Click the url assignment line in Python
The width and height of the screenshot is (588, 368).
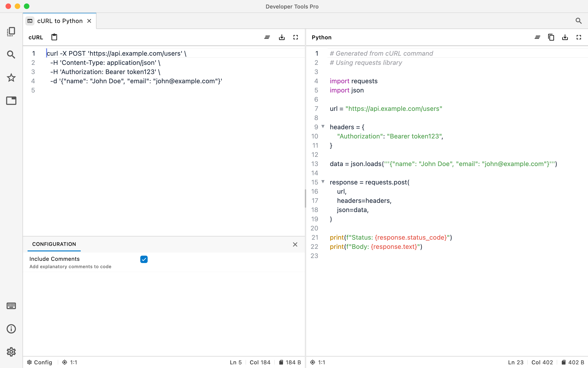pyautogui.click(x=386, y=109)
